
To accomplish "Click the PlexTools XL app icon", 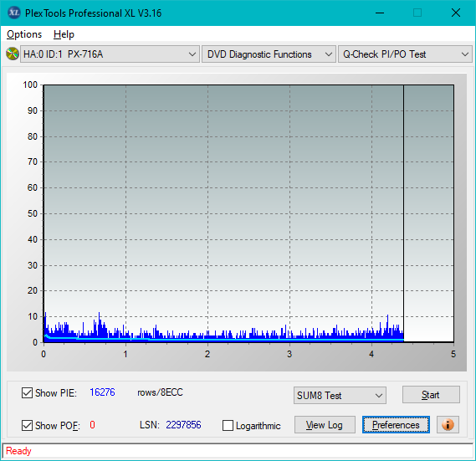I will point(13,13).
